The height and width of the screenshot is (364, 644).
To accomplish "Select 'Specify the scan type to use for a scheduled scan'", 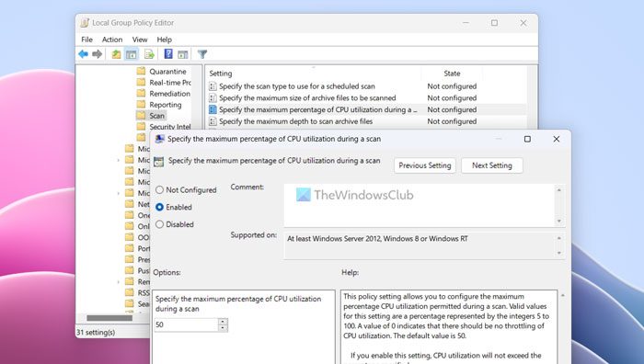I will 297,86.
